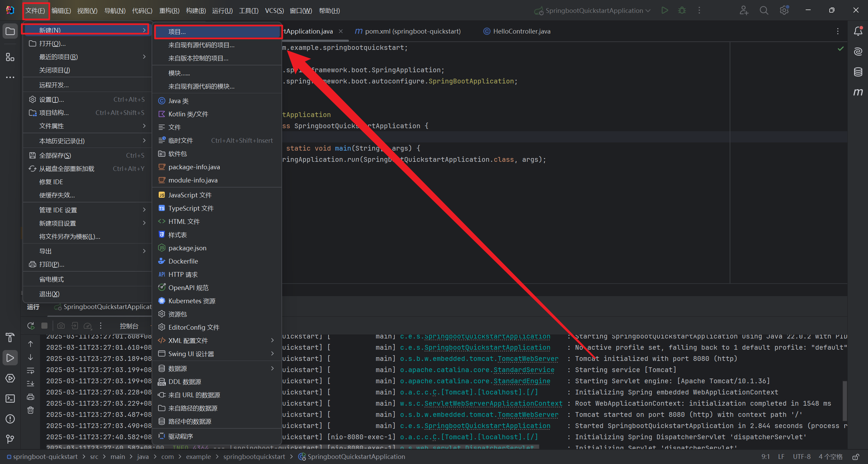Expand the run configuration dropdown
Screen dimensions: 868x464
tap(648, 11)
